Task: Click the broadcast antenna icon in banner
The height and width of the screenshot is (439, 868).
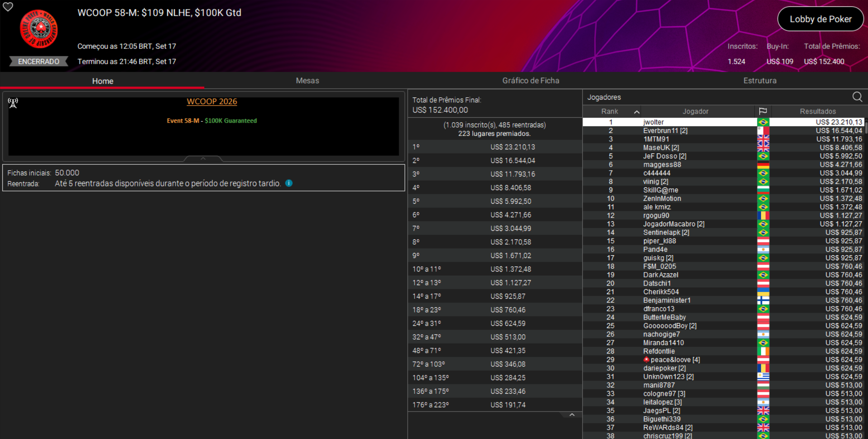Action: pos(13,103)
